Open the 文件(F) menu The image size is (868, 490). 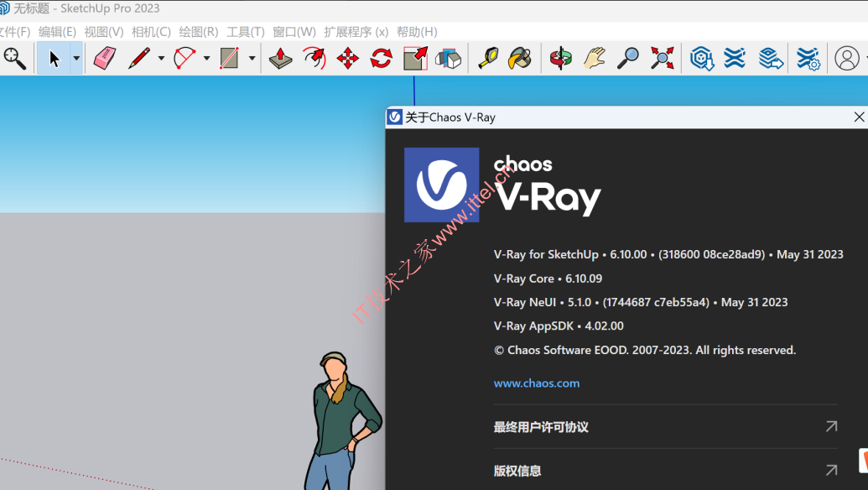click(x=15, y=32)
